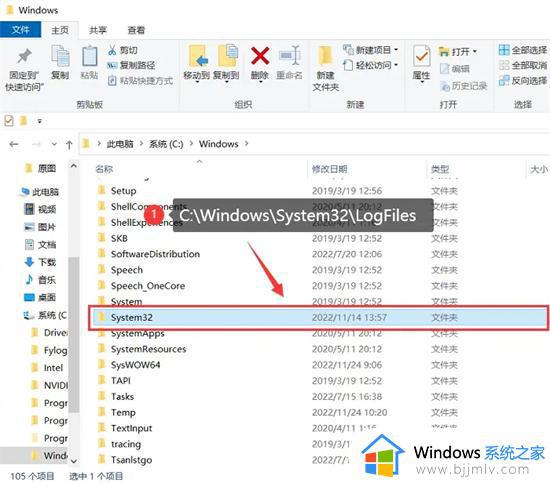
Task: Click the red Delete (删除) icon
Action: point(260,56)
